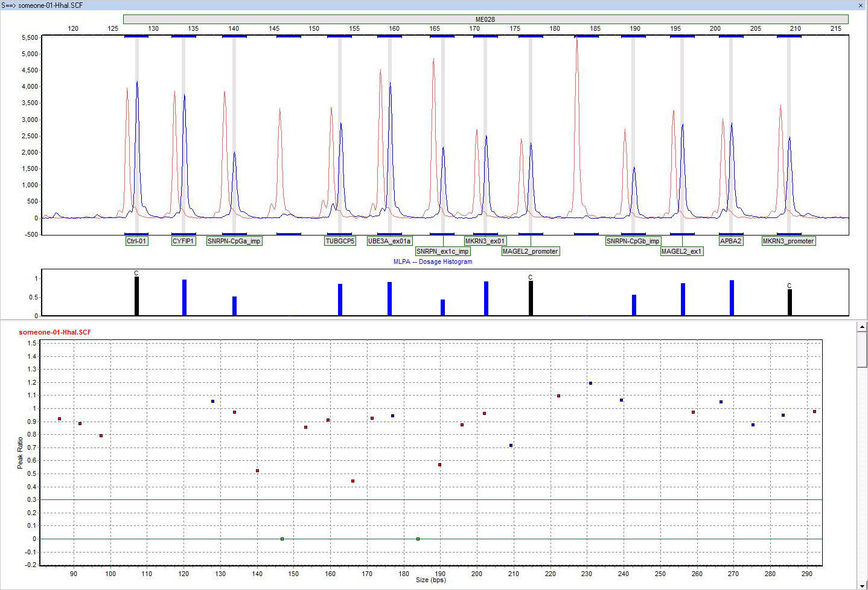The width and height of the screenshot is (868, 590).
Task: Click the MKRN3_promoter probe label
Action: click(788, 240)
